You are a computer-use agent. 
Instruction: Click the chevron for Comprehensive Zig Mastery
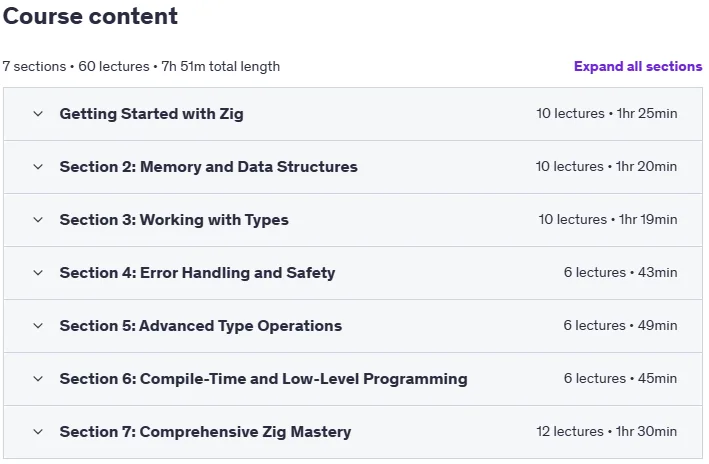(x=38, y=432)
